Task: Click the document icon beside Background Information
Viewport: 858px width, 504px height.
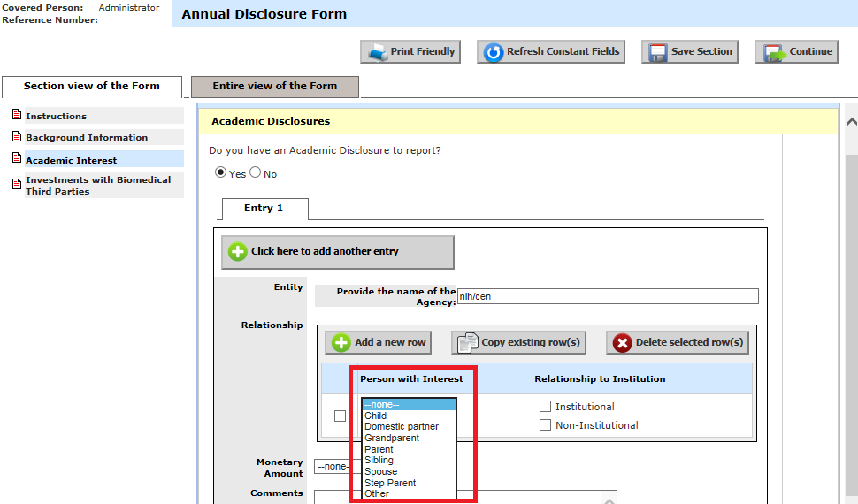Action: (17, 136)
